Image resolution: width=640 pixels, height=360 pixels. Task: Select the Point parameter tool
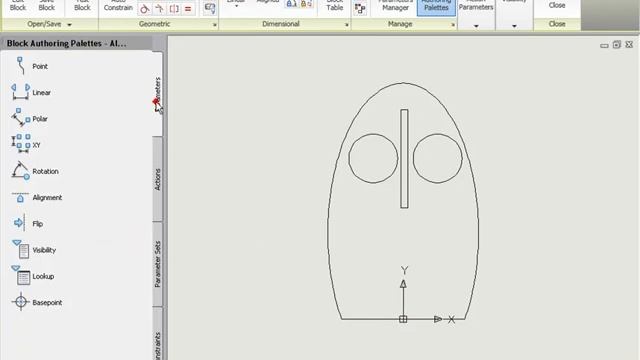coord(31,66)
